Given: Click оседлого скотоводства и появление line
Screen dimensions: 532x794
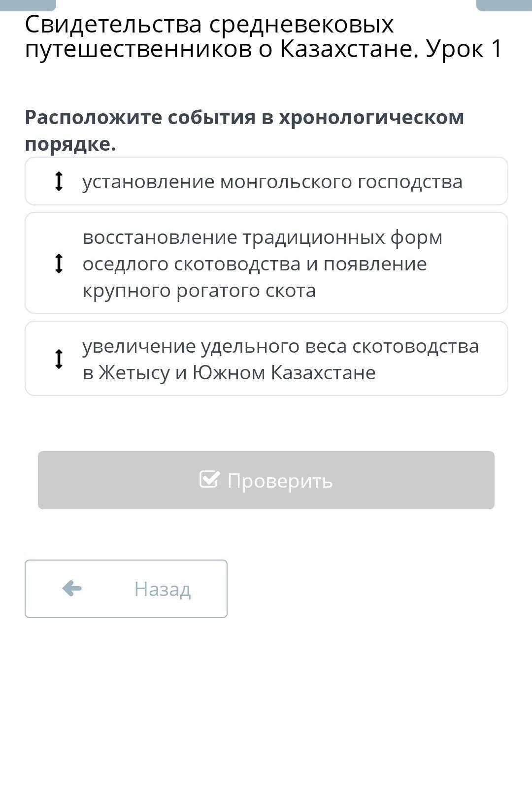Looking at the screenshot, I should click(255, 264).
